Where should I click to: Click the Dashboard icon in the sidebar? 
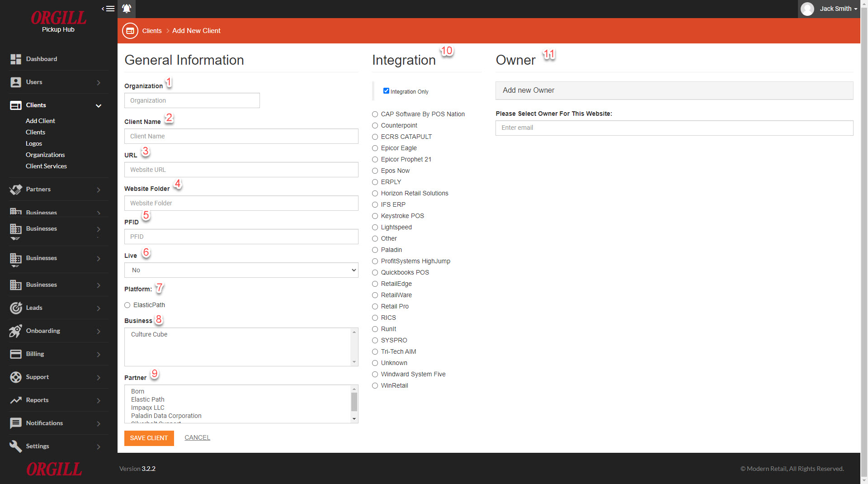click(x=16, y=59)
